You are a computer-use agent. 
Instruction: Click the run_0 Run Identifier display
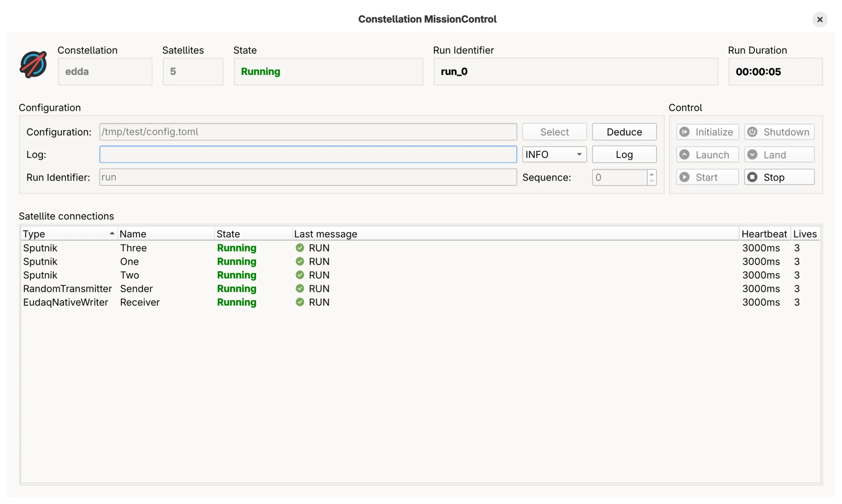pyautogui.click(x=576, y=71)
